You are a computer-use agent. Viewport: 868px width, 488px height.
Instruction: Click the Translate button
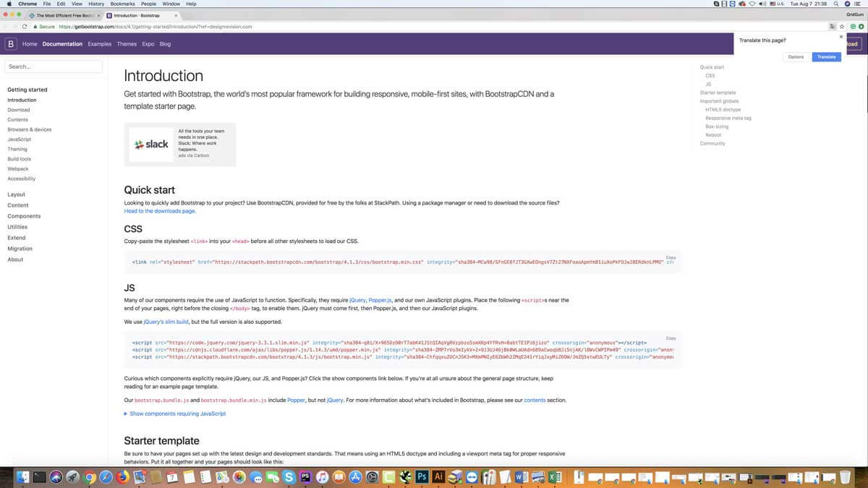click(x=826, y=56)
